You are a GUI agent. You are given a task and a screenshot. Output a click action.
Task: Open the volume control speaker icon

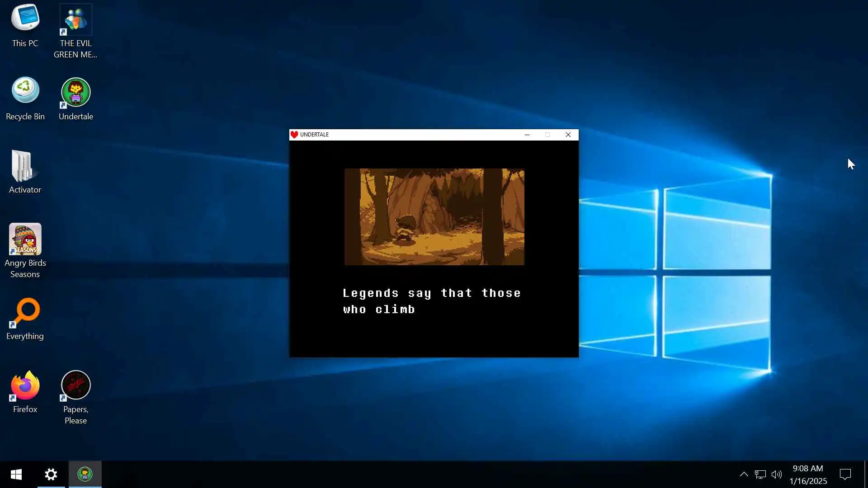pyautogui.click(x=776, y=474)
